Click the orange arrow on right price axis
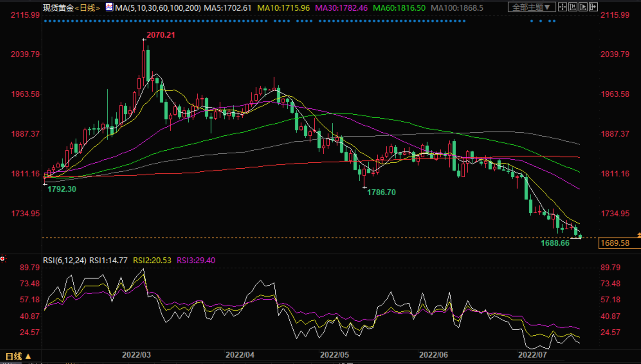The image size is (641, 364). pyautogui.click(x=639, y=235)
